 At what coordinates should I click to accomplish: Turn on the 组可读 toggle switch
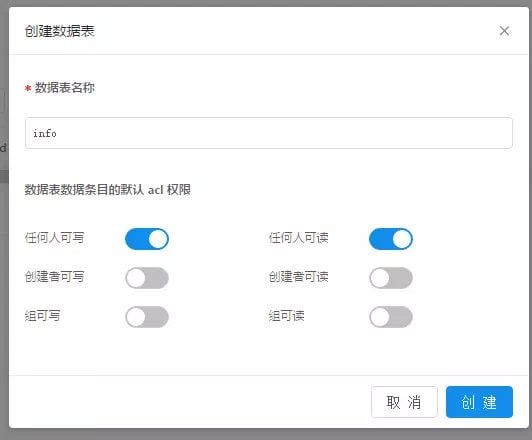(391, 317)
